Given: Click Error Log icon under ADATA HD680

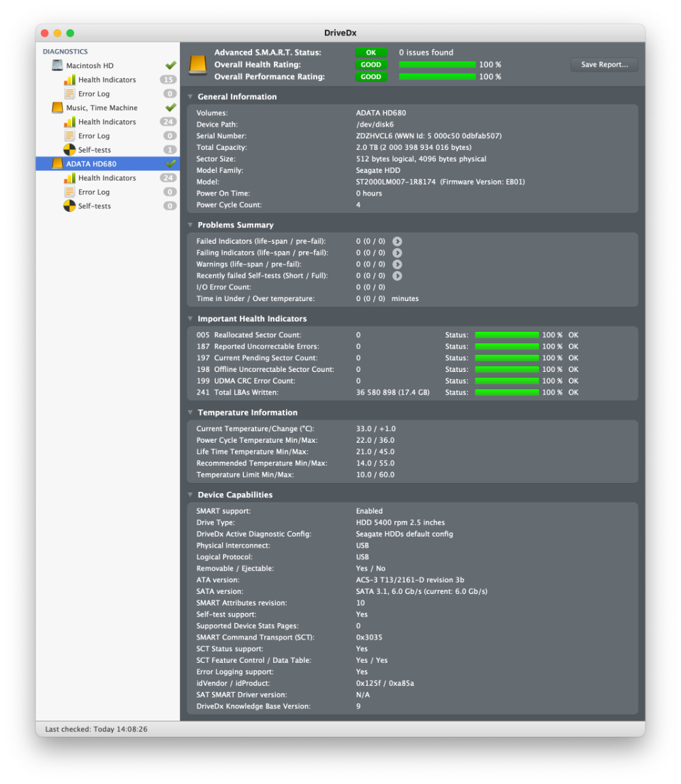Looking at the screenshot, I should pos(69,191).
